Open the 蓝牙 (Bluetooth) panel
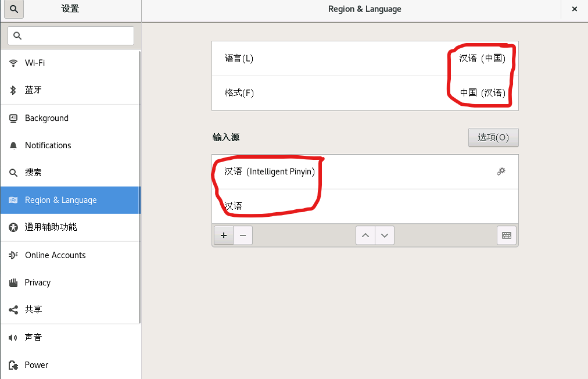588x379 pixels. (x=70, y=90)
